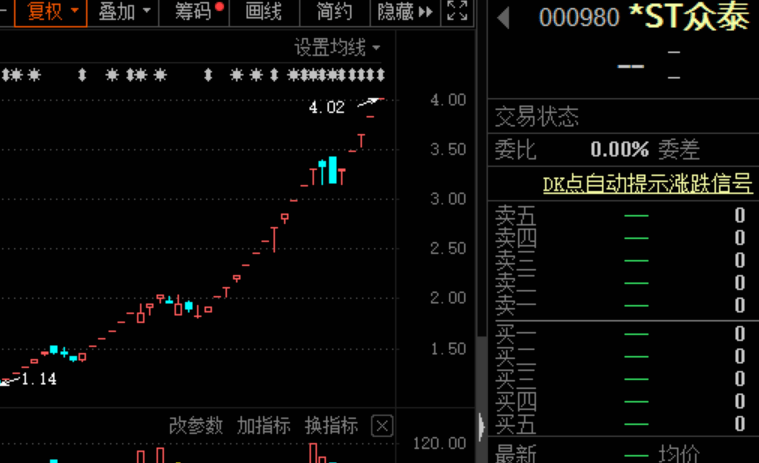The width and height of the screenshot is (759, 463).
Task: Click 换指标 to change indicator
Action: [x=331, y=426]
